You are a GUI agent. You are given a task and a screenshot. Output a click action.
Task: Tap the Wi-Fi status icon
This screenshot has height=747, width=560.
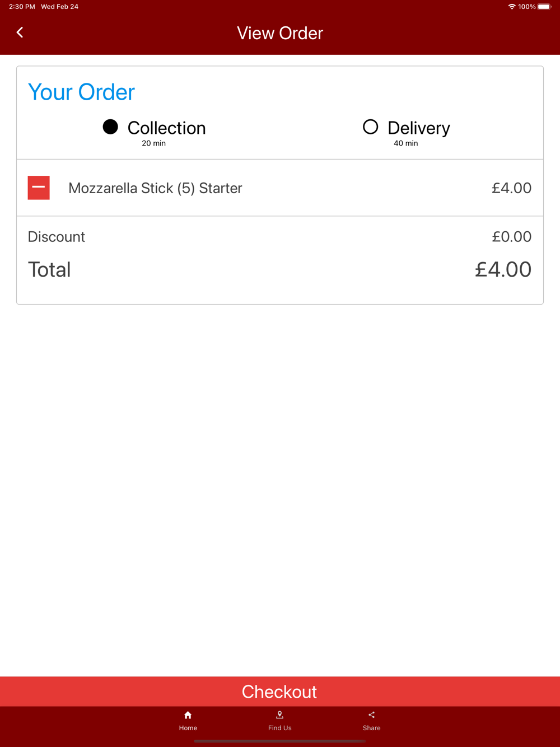click(512, 7)
